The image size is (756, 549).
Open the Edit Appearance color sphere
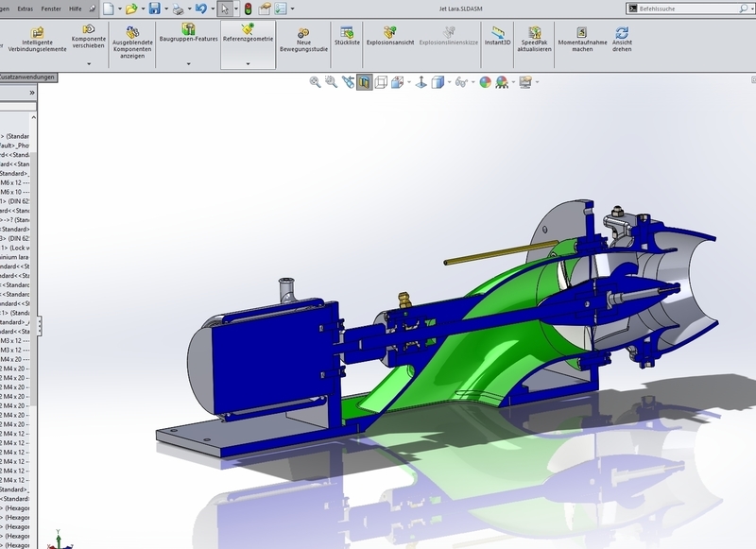point(484,84)
